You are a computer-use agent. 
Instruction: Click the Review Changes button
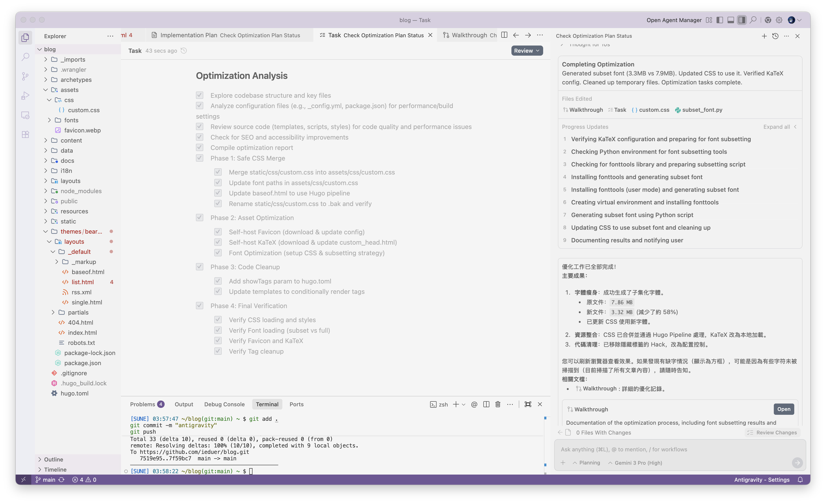(772, 433)
